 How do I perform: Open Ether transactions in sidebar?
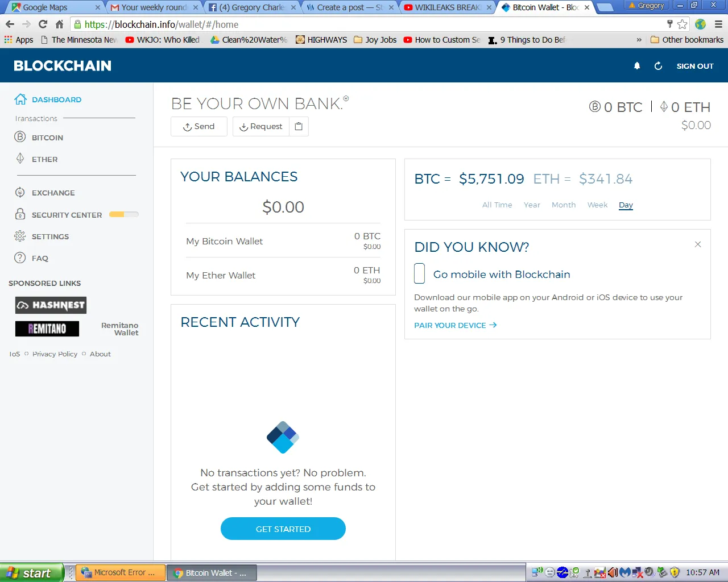tap(44, 159)
